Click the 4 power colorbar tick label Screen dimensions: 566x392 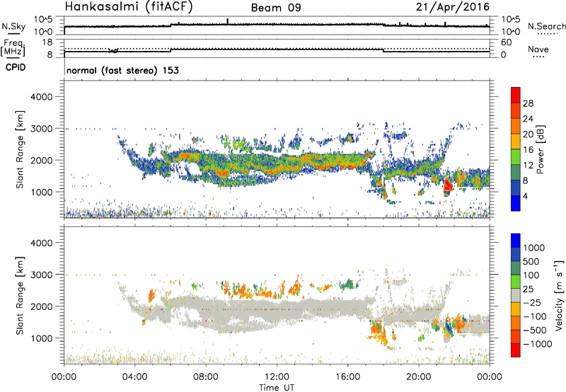525,196
